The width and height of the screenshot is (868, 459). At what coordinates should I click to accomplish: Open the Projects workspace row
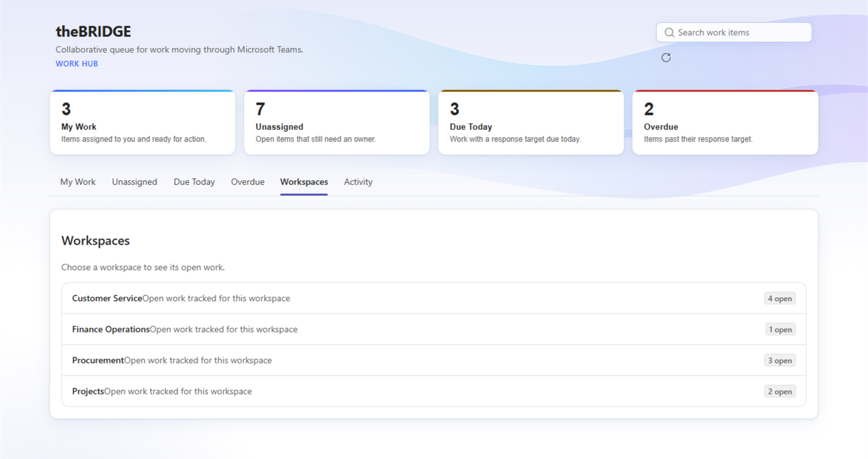coord(434,391)
